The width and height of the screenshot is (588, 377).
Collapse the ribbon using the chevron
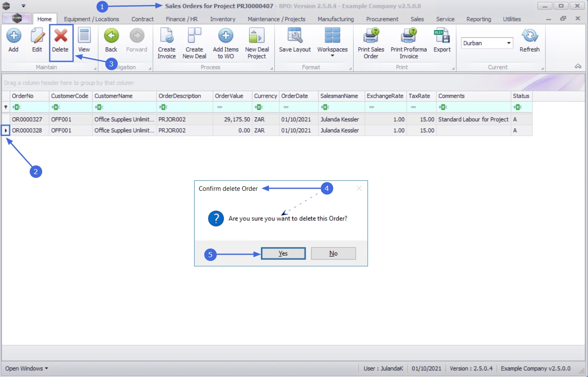578,66
